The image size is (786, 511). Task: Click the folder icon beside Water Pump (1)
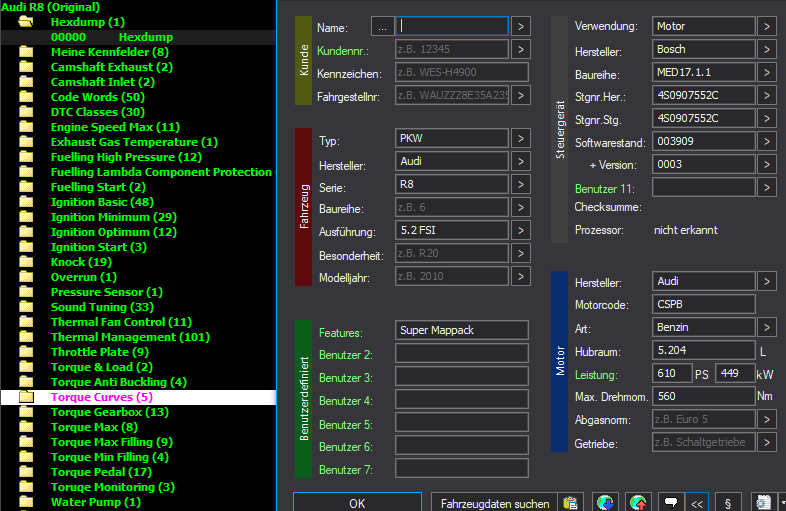(26, 502)
